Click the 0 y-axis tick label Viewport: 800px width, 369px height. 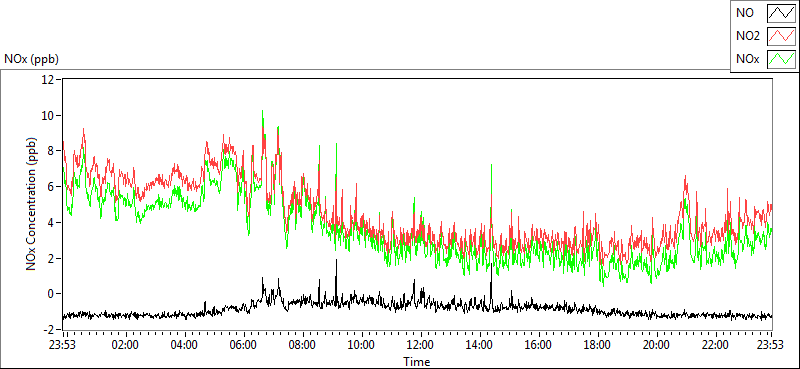pos(52,294)
